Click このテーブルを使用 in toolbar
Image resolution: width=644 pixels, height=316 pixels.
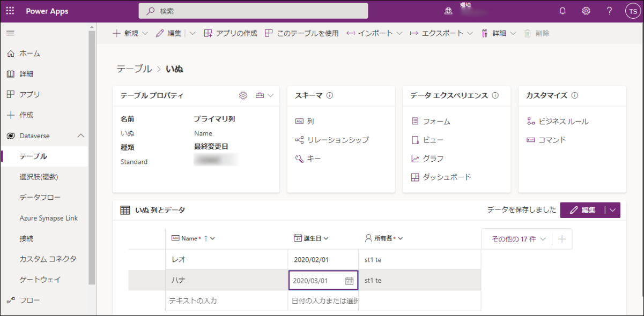coord(302,33)
